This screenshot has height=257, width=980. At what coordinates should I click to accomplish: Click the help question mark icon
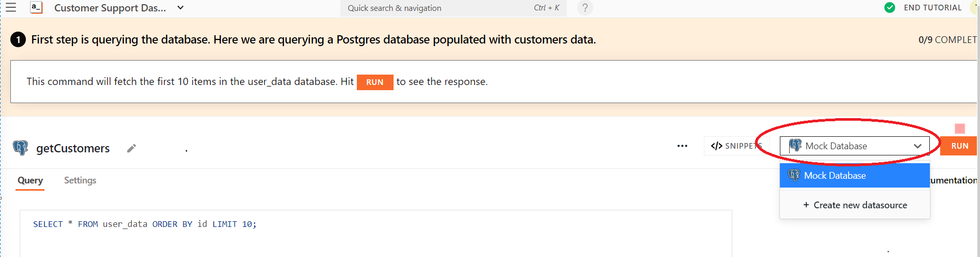pos(585,8)
